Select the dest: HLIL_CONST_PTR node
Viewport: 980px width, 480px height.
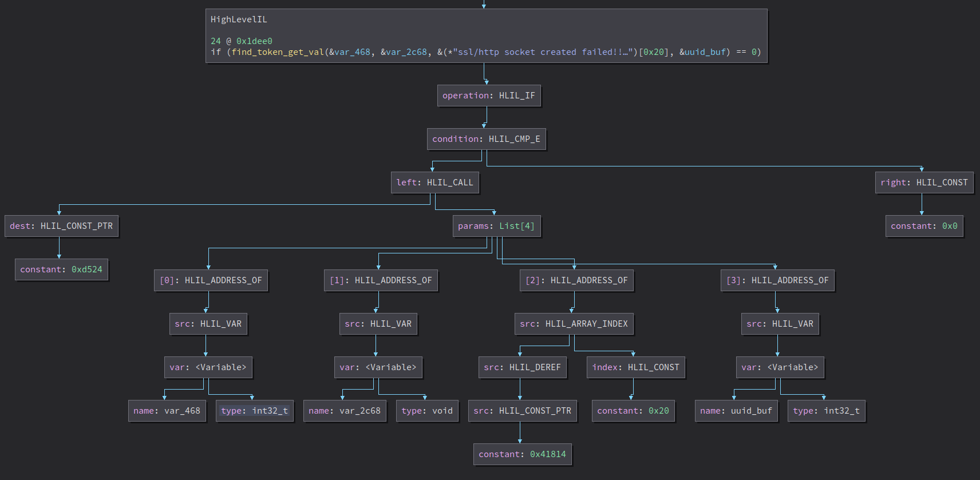click(61, 226)
